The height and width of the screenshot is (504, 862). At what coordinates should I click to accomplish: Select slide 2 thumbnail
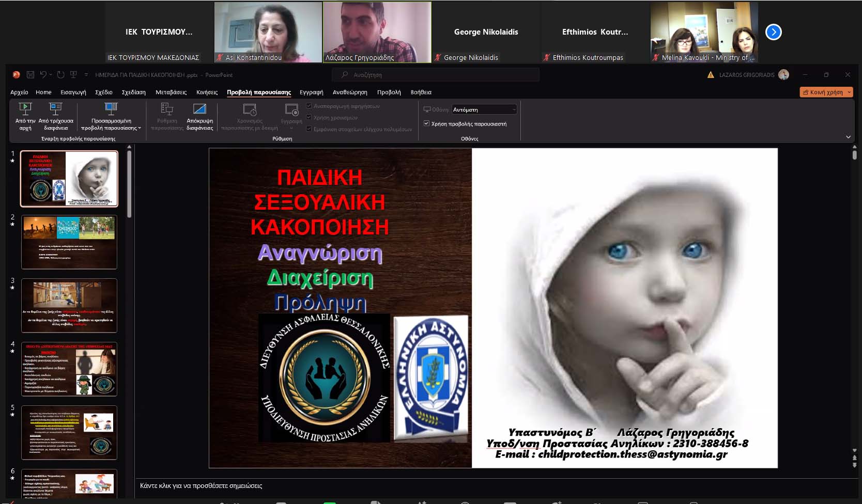(69, 242)
